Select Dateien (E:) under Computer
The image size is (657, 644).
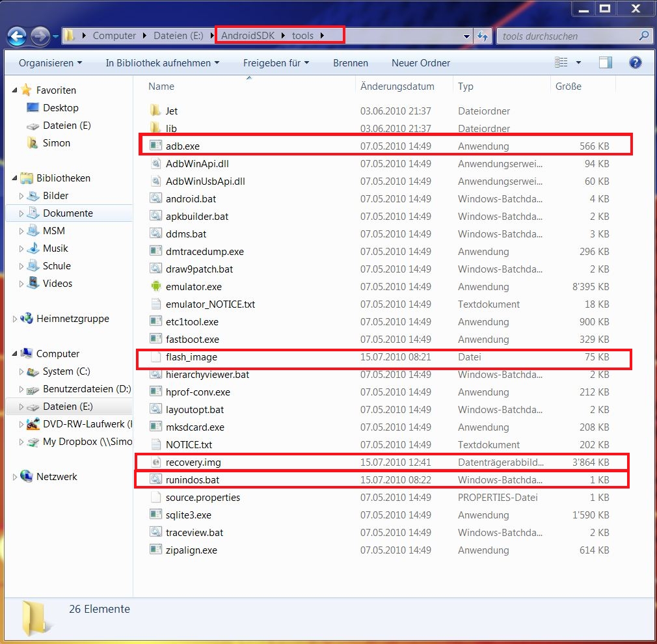(x=68, y=407)
